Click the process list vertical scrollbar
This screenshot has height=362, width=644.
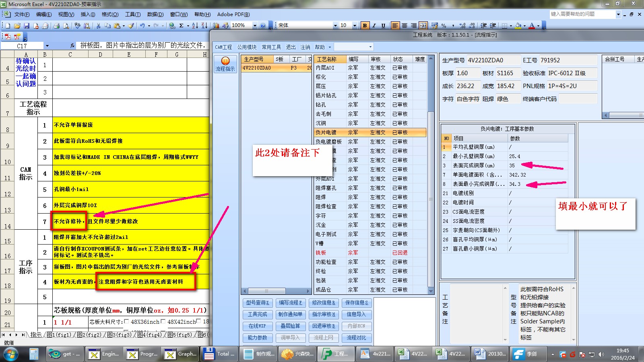coord(431,174)
